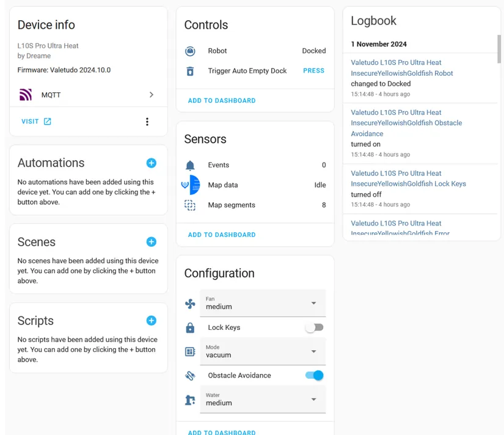Open the Fan speed dropdown

pos(263,303)
